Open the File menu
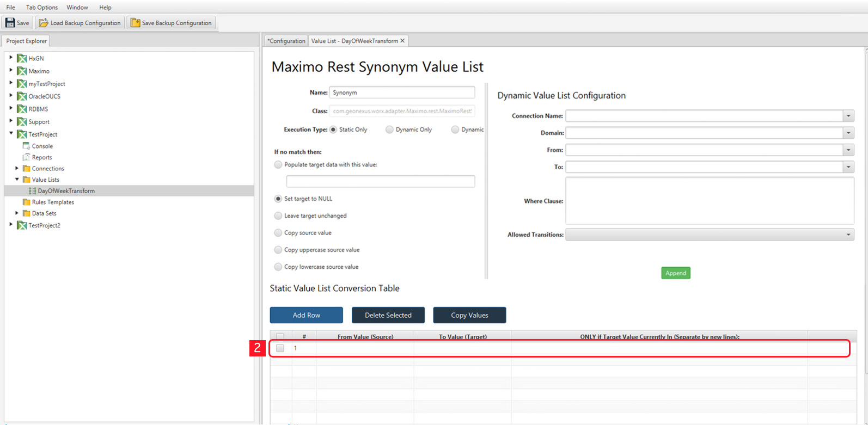 coord(11,8)
